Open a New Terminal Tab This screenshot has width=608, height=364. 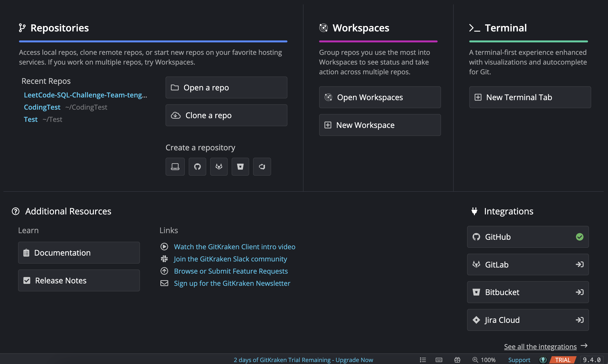click(x=530, y=97)
